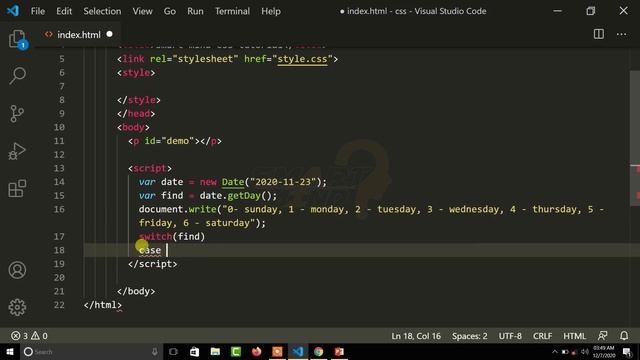Open the Run and Debug view
The width and height of the screenshot is (640, 360).
17,151
